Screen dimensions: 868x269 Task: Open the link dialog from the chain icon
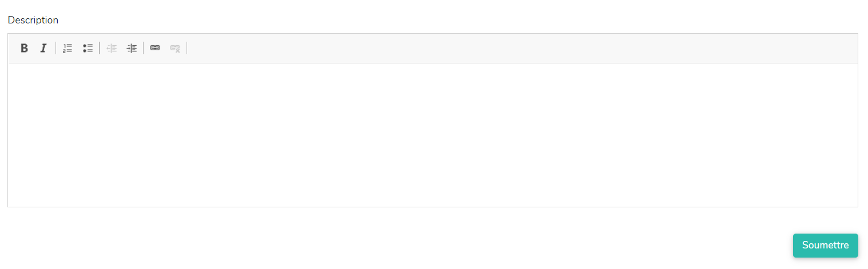point(155,48)
